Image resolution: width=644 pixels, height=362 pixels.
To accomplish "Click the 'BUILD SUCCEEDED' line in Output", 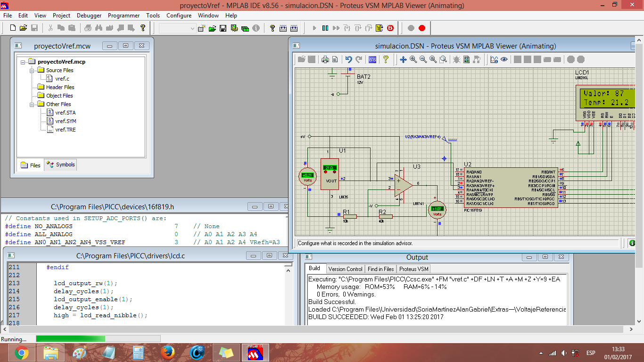I will click(376, 317).
